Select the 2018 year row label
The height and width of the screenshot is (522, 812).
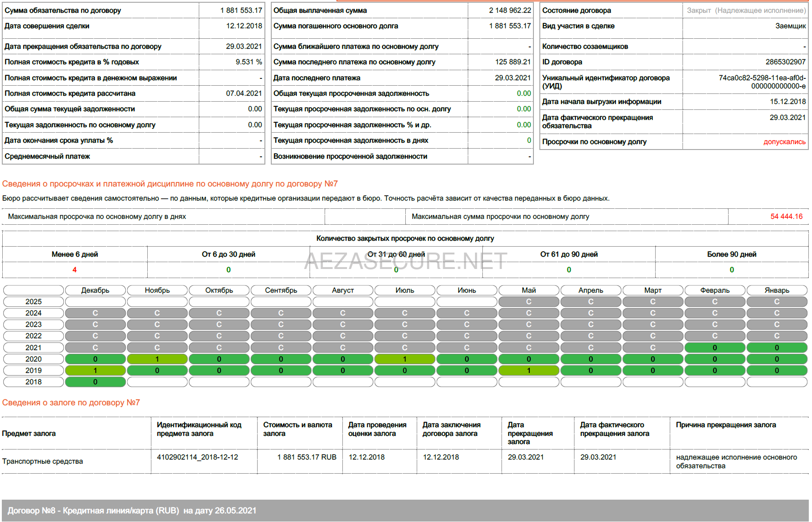[x=33, y=382]
